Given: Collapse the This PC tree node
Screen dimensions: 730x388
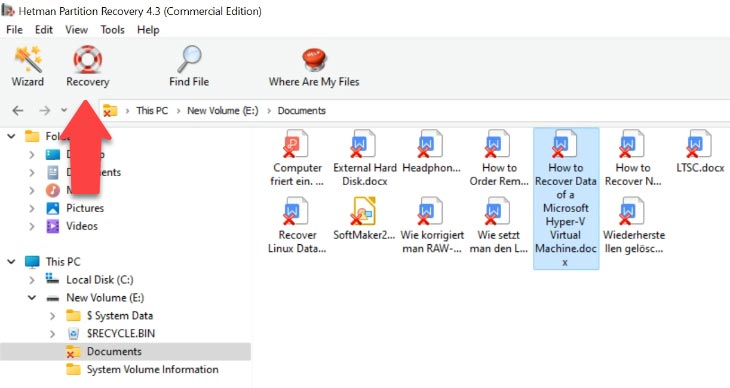Looking at the screenshot, I should 12,262.
